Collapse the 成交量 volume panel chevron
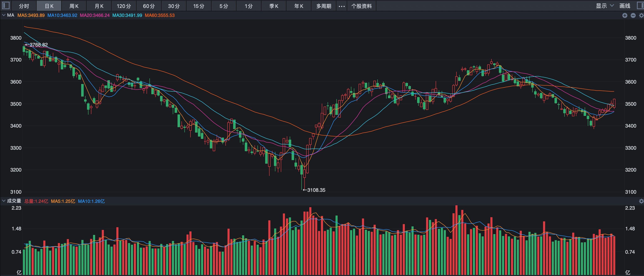644x276 pixels. (x=4, y=201)
